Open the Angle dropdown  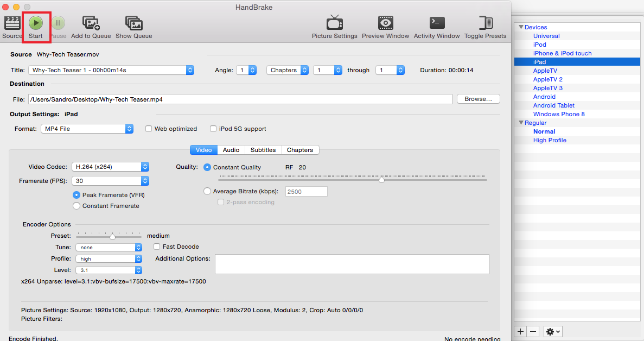[246, 70]
